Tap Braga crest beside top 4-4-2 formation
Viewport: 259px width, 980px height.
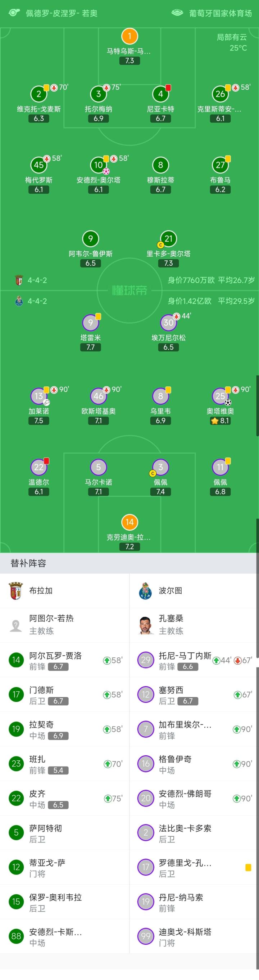[19, 280]
